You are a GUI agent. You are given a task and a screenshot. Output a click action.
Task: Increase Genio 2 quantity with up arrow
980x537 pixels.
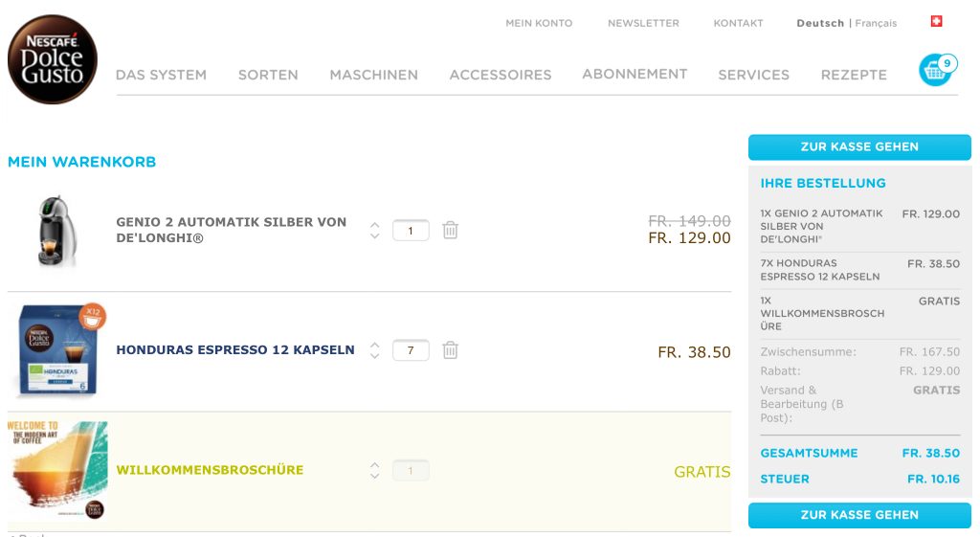pyautogui.click(x=375, y=225)
